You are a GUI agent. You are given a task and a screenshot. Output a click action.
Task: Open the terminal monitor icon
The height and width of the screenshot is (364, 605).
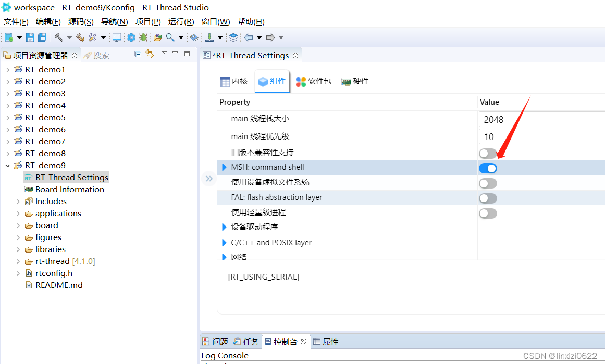pyautogui.click(x=117, y=37)
